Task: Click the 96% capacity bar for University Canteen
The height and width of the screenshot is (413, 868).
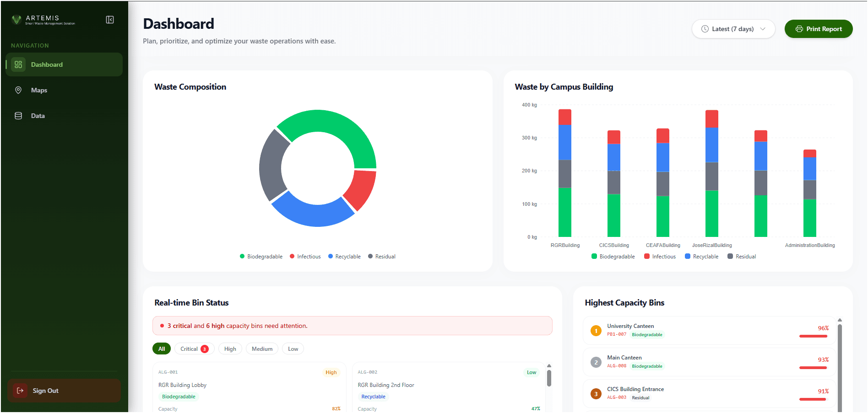Action: click(813, 336)
